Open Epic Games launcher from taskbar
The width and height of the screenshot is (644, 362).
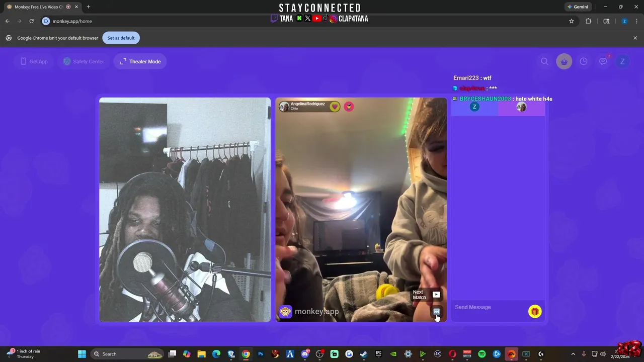tap(378, 354)
